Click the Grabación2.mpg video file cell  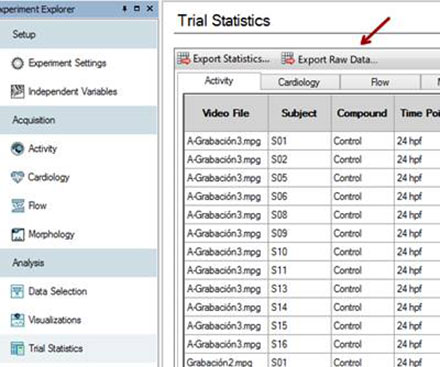point(226,361)
